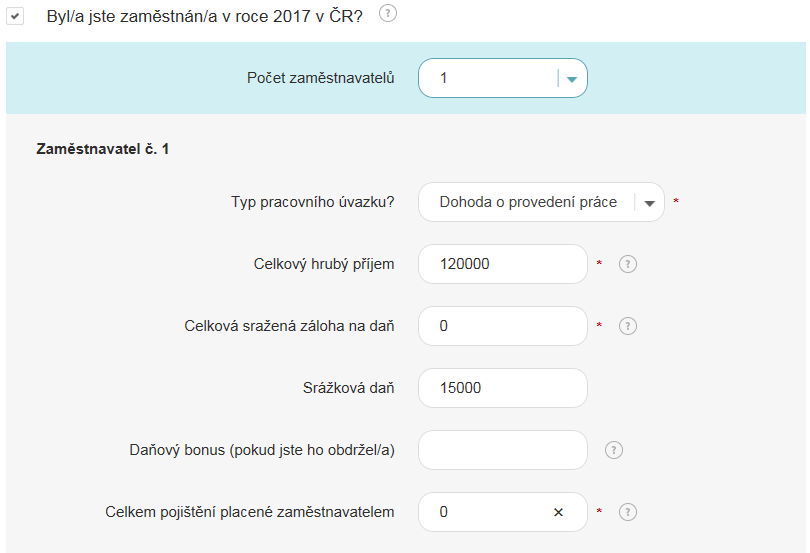Click the Typ pracovního úvazku label

coord(312,202)
